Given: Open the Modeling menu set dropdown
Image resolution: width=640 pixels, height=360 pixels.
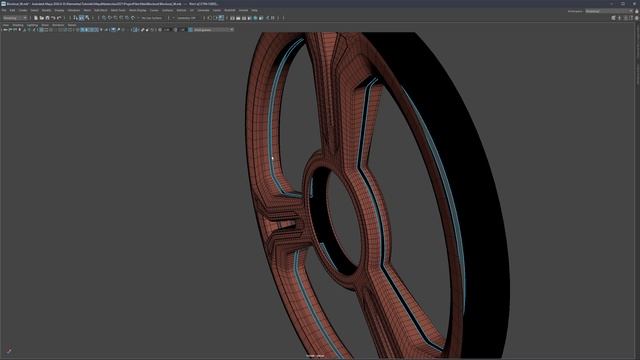Looking at the screenshot, I should tap(15, 18).
